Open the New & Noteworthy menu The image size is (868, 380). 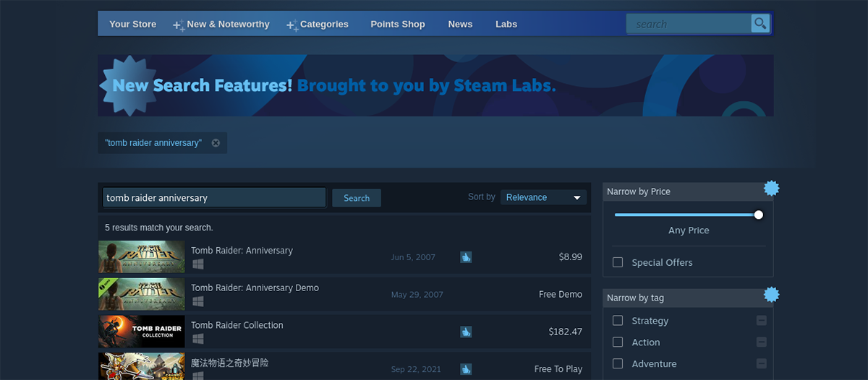(x=228, y=24)
